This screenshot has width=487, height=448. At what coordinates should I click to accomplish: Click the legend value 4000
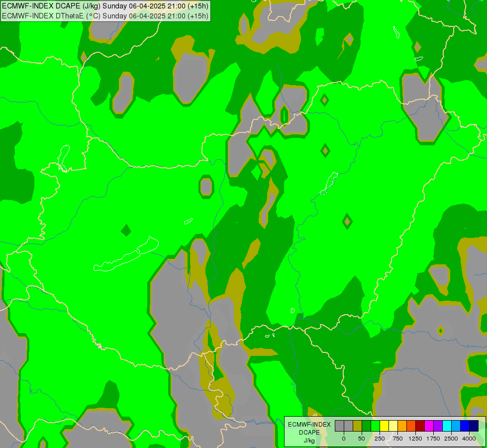(469, 439)
